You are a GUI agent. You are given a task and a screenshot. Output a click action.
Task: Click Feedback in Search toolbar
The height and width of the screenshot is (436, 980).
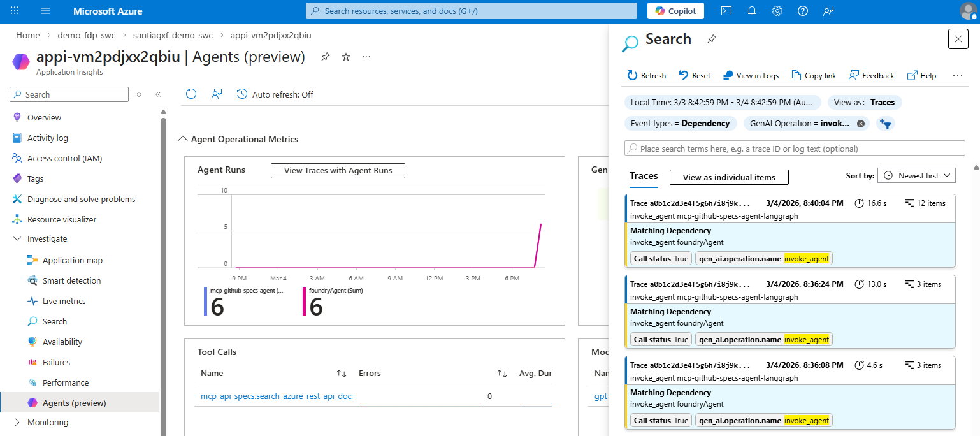coord(871,75)
